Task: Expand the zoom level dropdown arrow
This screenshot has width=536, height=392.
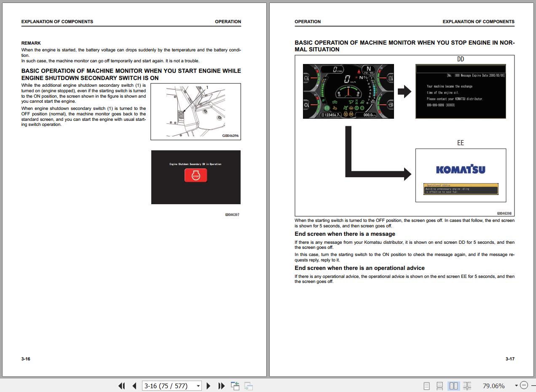Action: click(516, 386)
